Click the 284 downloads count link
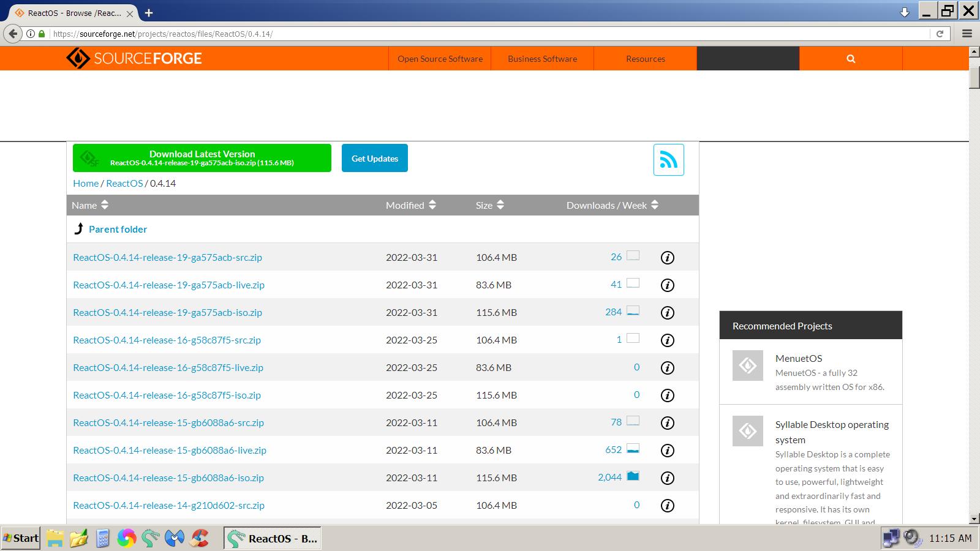 pos(613,312)
